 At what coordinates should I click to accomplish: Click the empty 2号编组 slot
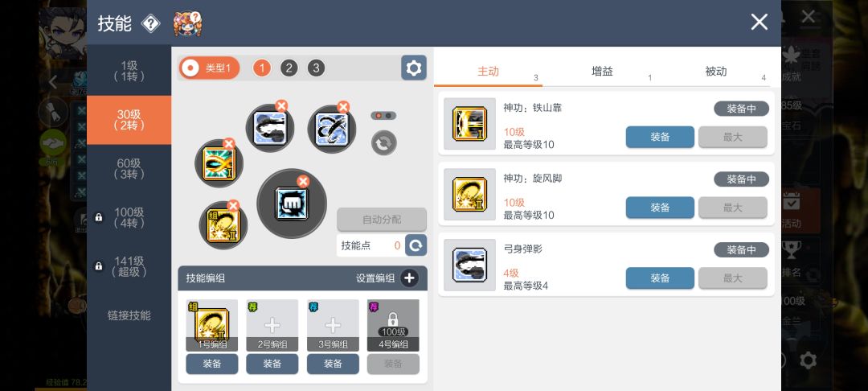point(272,325)
